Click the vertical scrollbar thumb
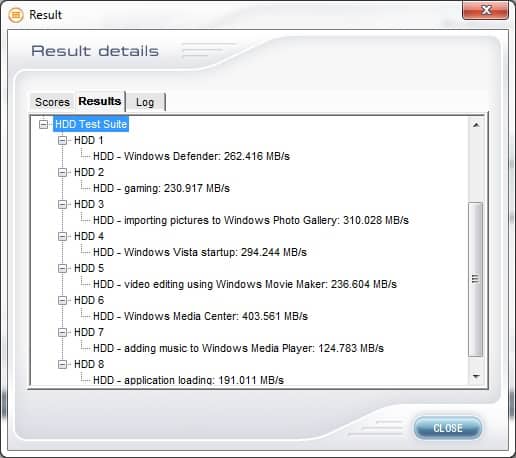This screenshot has height=458, width=516. [x=476, y=279]
